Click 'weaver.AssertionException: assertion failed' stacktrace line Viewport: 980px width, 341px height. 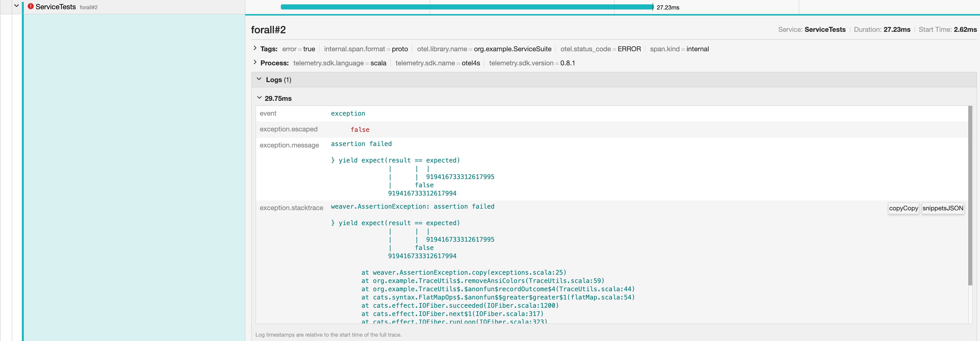point(413,206)
